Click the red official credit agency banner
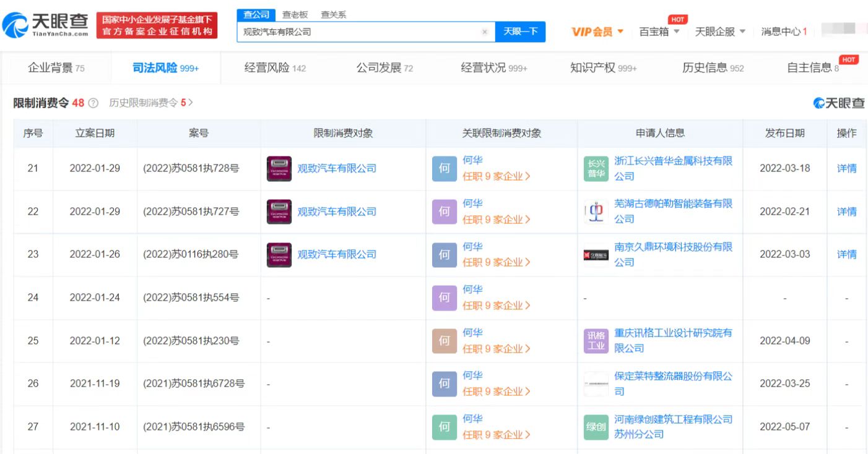The width and height of the screenshot is (868, 454). [x=157, y=25]
